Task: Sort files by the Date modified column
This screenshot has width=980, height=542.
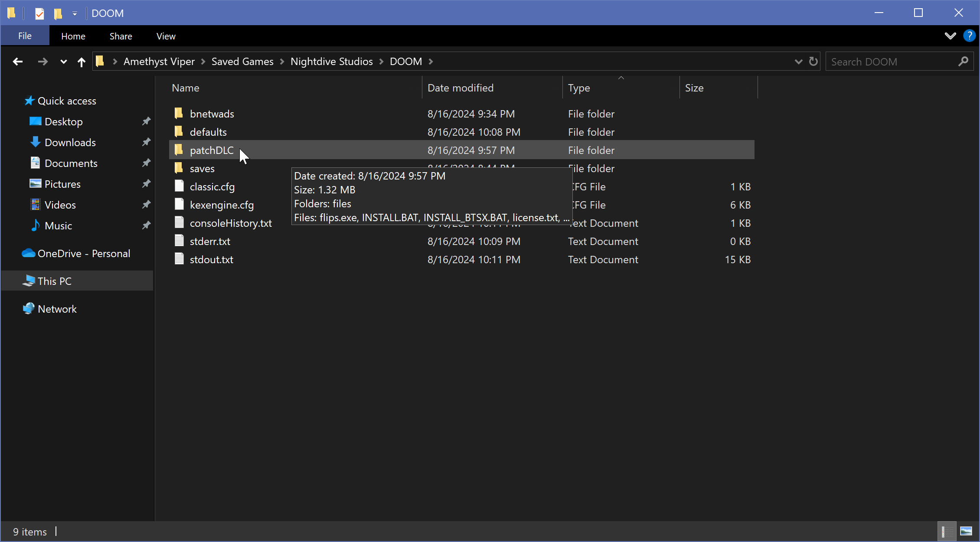Action: click(x=461, y=88)
